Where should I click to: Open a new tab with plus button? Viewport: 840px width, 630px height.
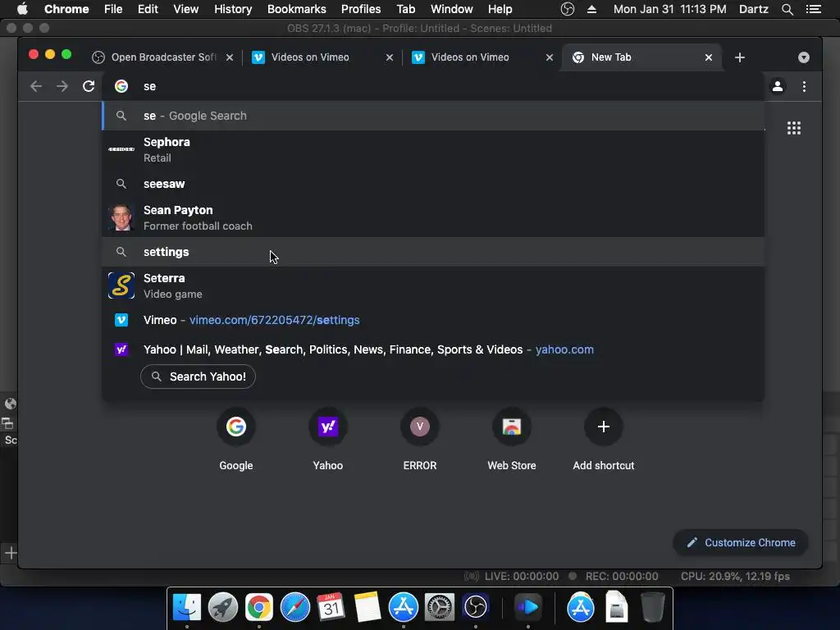coord(740,57)
